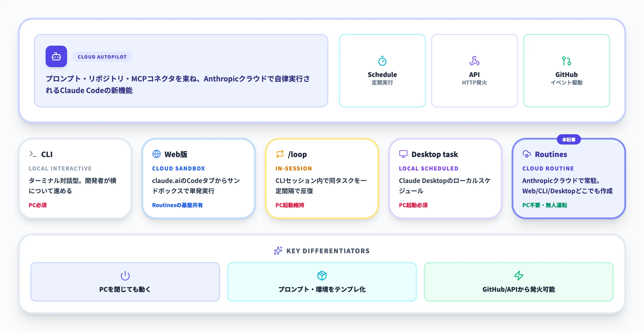Click the claude.aiのCodeタブ description text
Viewport: 644px width, 332px height.
(196, 186)
